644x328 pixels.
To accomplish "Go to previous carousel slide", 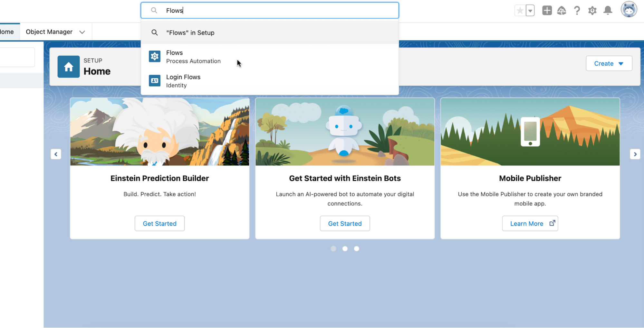I will [56, 154].
